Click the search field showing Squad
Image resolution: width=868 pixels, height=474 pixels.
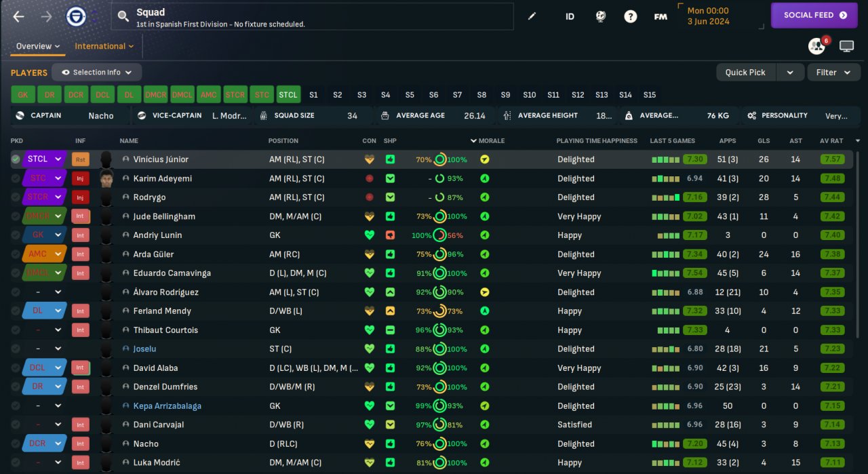312,16
